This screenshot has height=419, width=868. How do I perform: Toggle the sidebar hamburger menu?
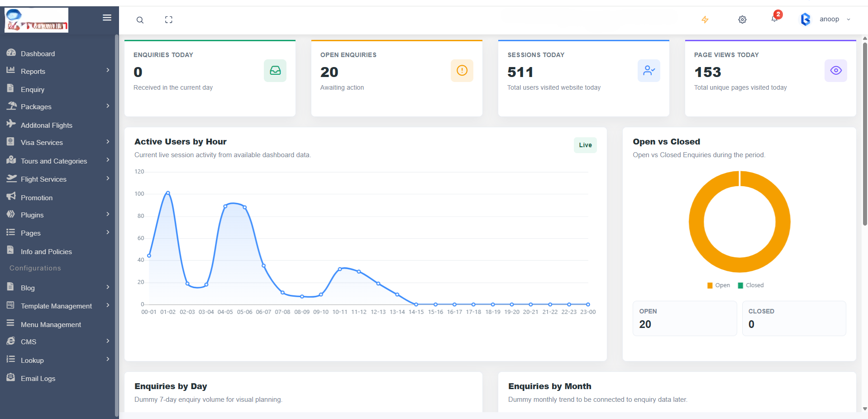pos(107,18)
